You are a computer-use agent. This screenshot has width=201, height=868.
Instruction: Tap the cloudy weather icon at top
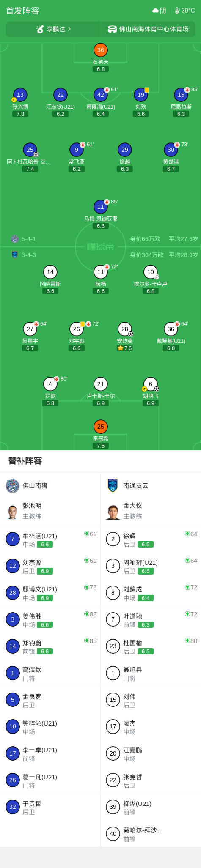coord(155,11)
